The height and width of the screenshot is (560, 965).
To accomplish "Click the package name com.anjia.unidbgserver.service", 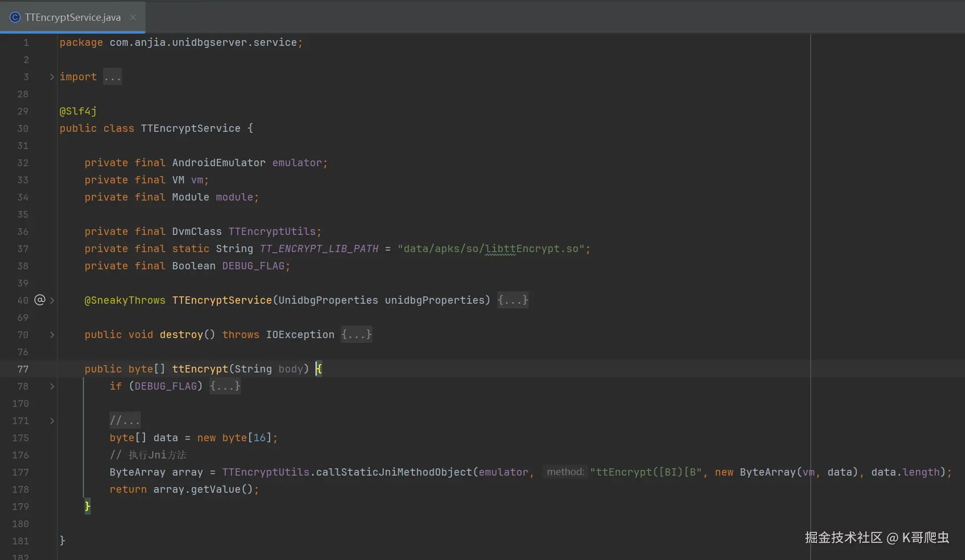I will click(203, 43).
